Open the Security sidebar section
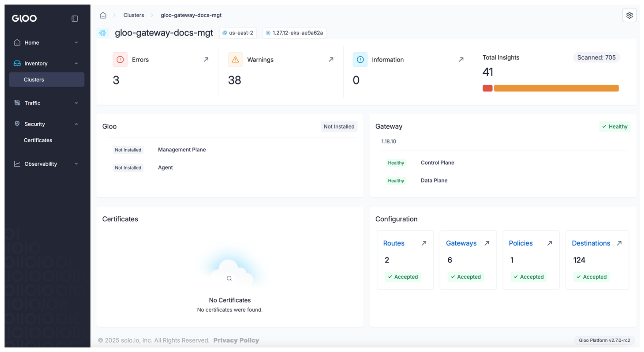This screenshot has height=352, width=644. click(47, 124)
